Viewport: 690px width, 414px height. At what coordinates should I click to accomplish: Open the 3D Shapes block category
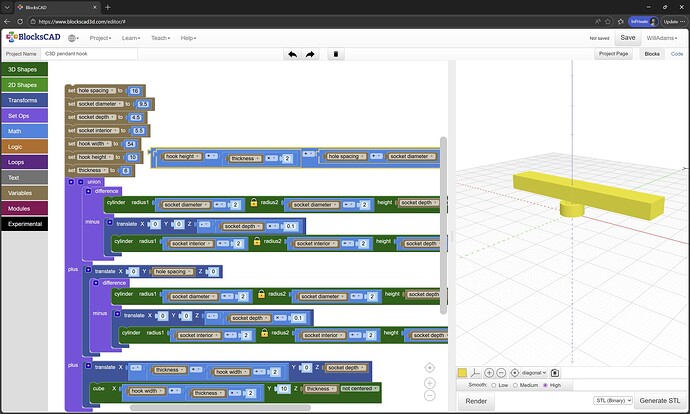coord(24,69)
